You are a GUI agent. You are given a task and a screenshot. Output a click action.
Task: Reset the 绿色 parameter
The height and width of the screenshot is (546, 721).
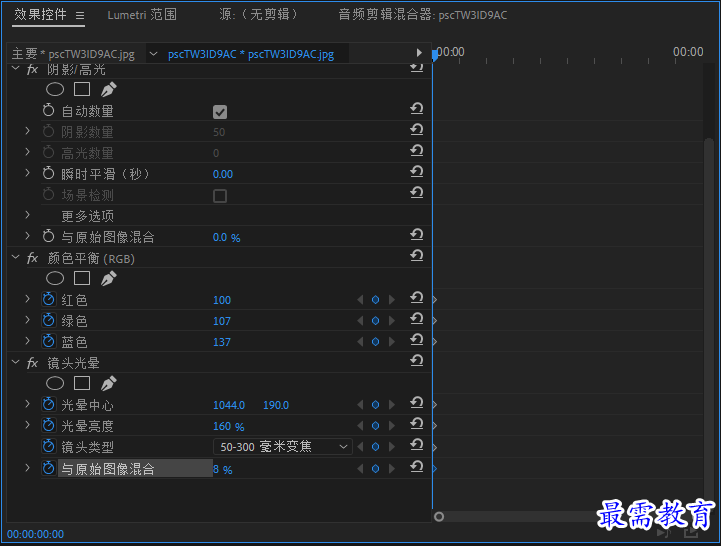pos(417,319)
